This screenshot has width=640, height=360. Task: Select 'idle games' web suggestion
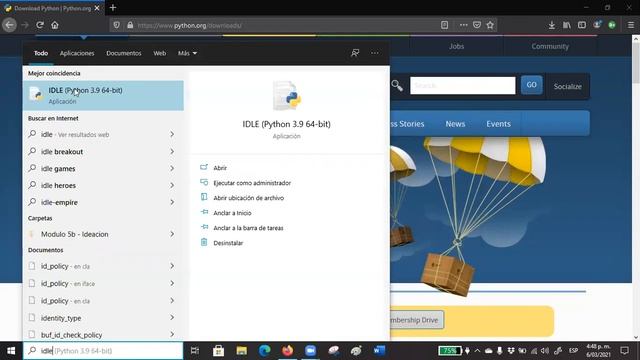coord(58,169)
